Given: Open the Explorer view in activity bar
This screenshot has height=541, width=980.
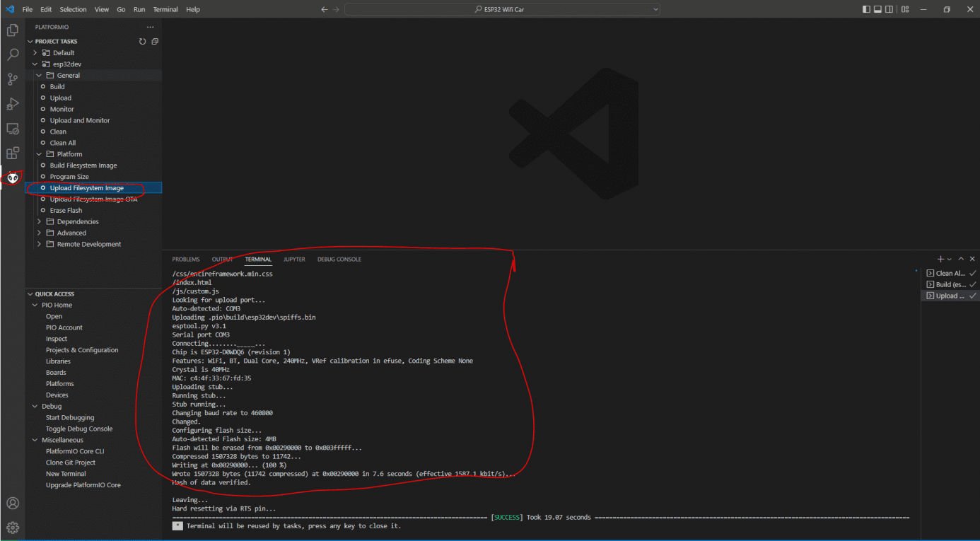Looking at the screenshot, I should (13, 30).
